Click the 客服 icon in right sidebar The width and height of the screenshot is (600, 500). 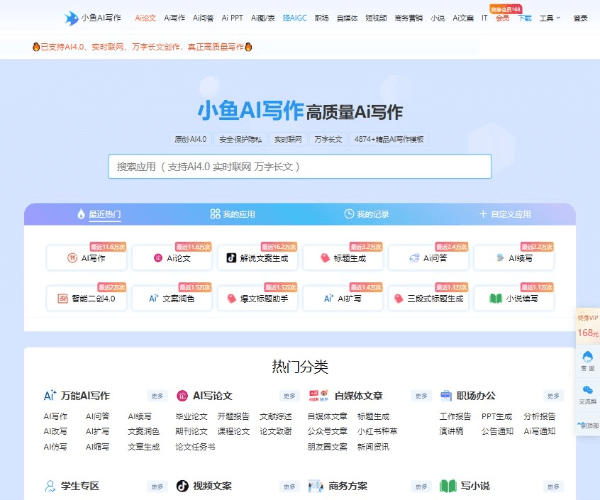pyautogui.click(x=588, y=359)
